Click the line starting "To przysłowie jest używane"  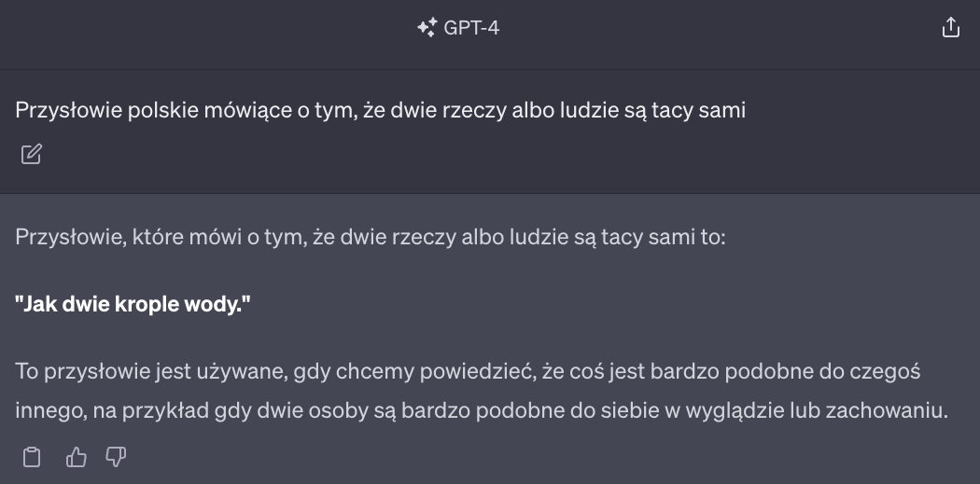468,372
